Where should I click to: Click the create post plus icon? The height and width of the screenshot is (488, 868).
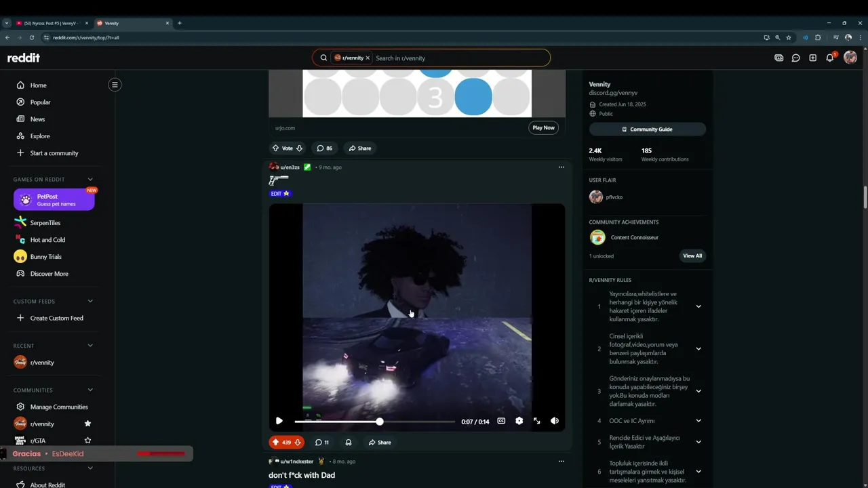(x=812, y=58)
